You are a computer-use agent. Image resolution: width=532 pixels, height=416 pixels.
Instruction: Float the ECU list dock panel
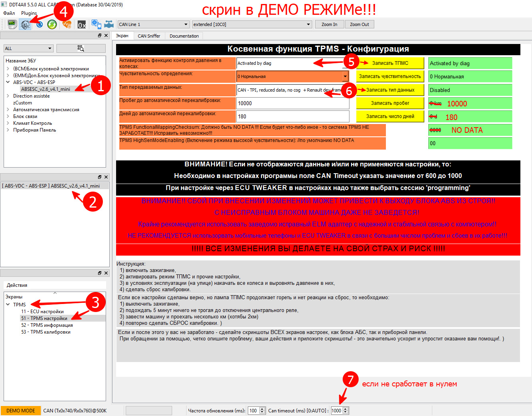[100, 36]
